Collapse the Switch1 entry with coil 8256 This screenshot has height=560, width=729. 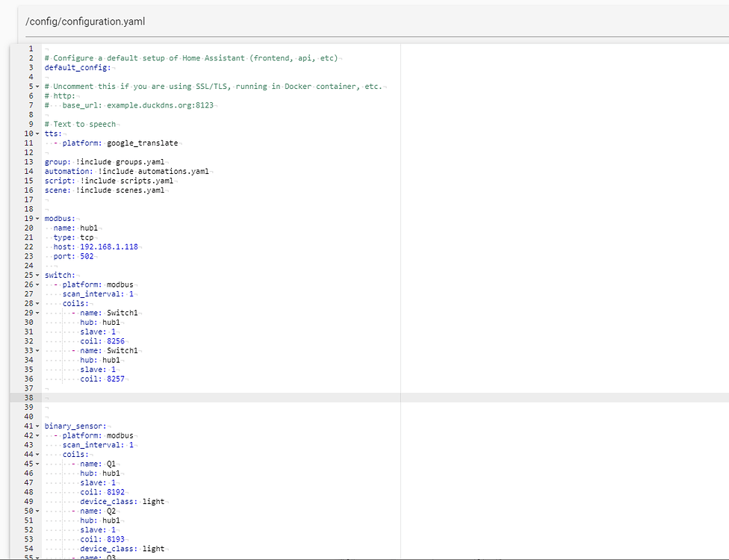pos(37,313)
